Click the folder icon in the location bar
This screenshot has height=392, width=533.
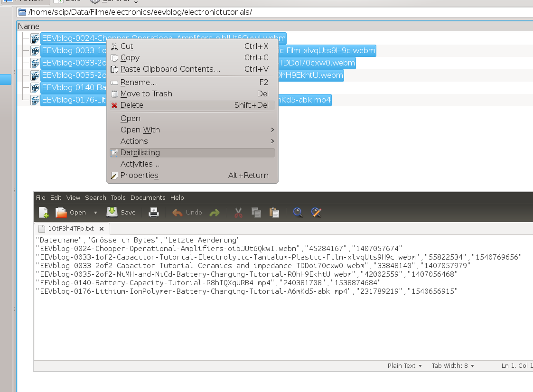tap(22, 12)
